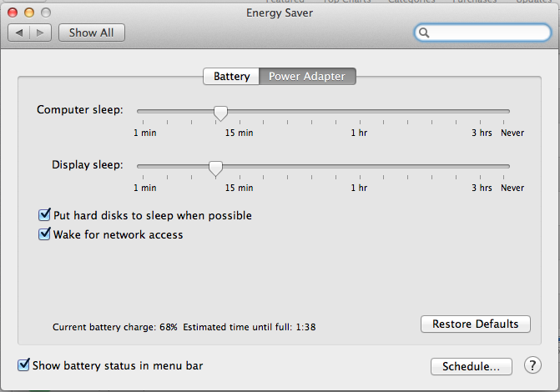Click 15 min label under Display sleep
This screenshot has width=560, height=392.
tap(239, 188)
